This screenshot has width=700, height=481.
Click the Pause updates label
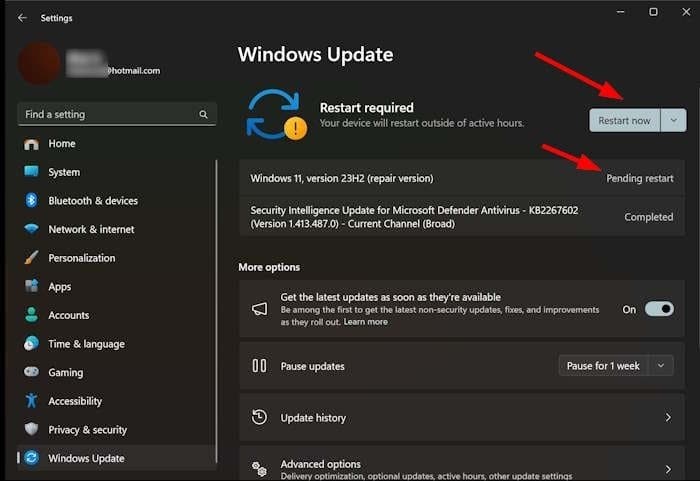pos(312,366)
